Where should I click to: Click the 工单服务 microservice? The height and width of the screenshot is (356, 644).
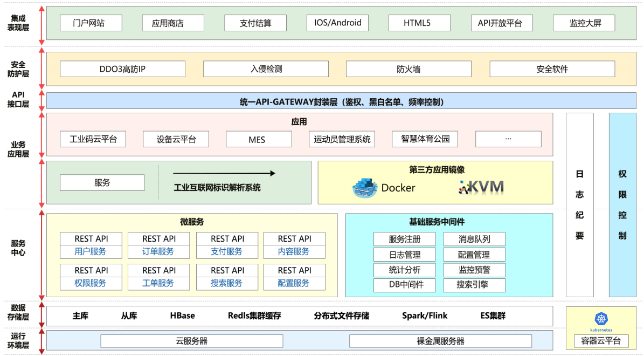click(x=158, y=283)
